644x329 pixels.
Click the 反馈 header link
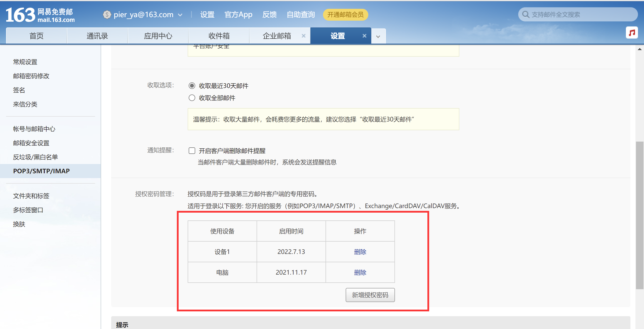[269, 15]
